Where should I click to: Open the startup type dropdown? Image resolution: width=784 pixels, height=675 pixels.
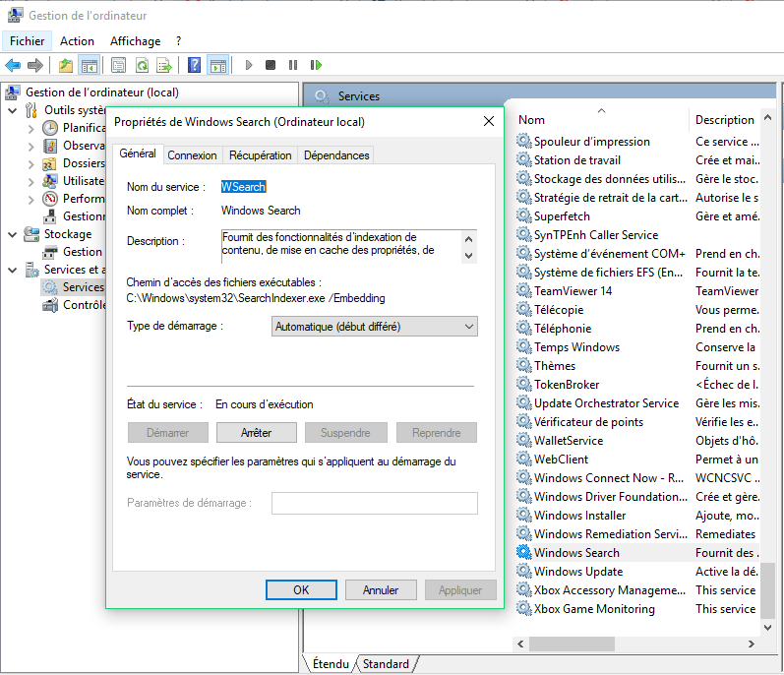(x=375, y=327)
